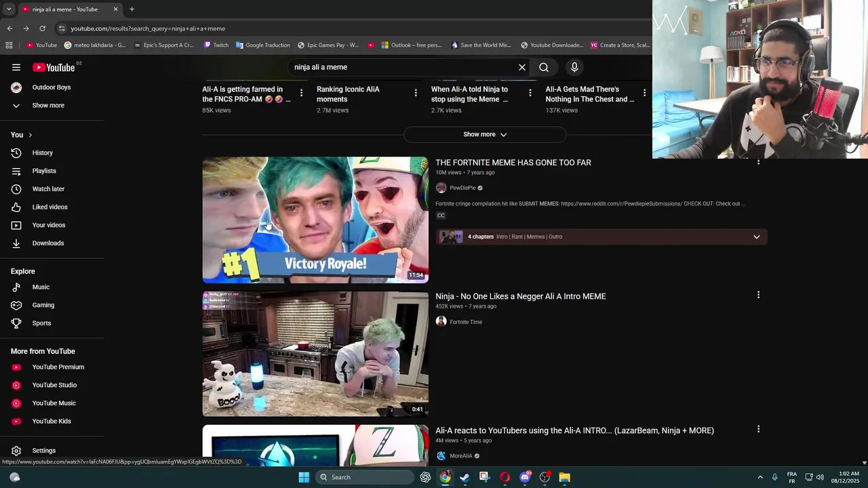Expand the You section chevron
The image size is (868, 488).
tap(30, 135)
